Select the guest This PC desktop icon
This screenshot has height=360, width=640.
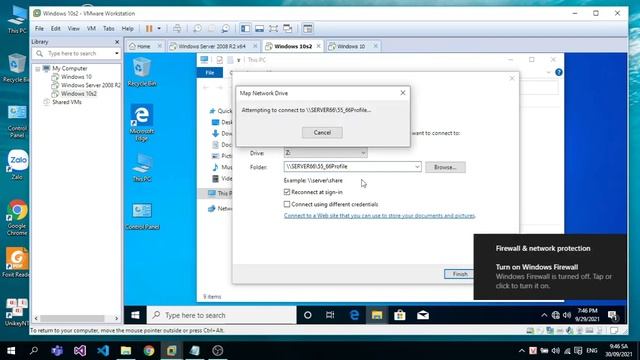click(x=142, y=167)
